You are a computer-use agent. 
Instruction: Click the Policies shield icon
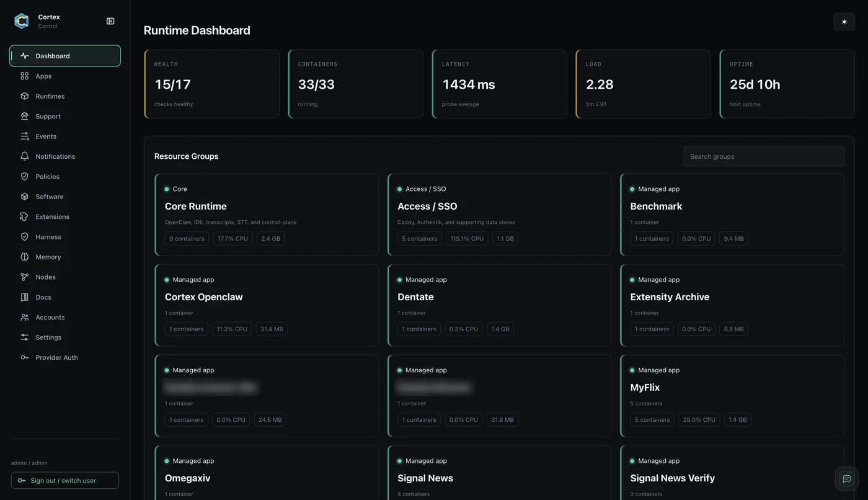coord(25,176)
